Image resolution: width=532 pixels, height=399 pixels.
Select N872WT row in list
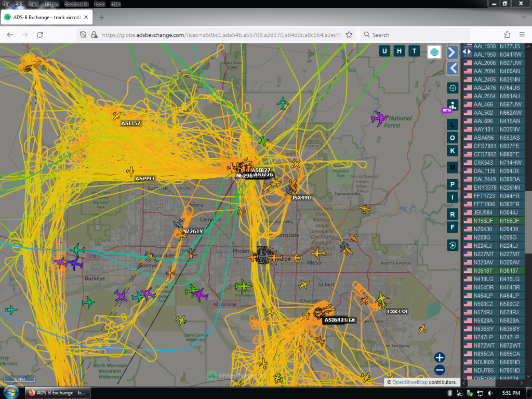[x=494, y=345]
